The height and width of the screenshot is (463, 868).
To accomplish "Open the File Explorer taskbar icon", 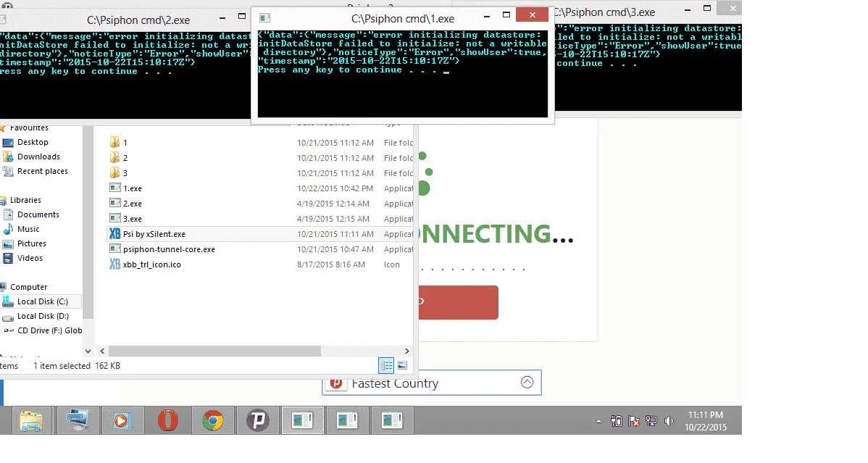I will (32, 421).
